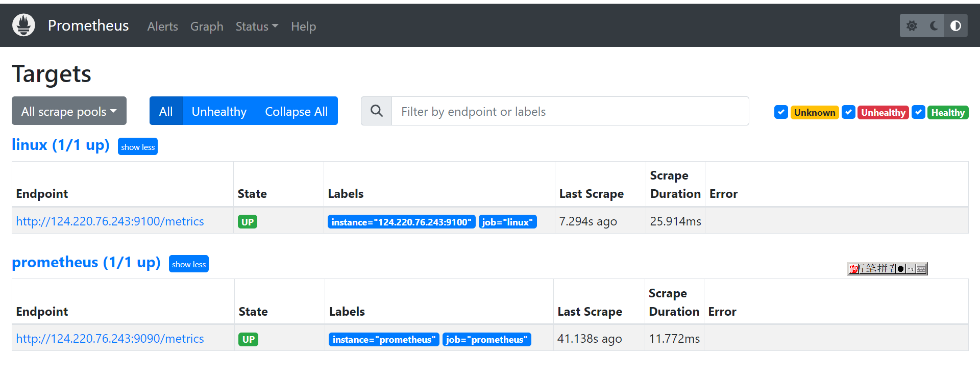Toggle the Unhealthy state checkbox

tap(848, 112)
